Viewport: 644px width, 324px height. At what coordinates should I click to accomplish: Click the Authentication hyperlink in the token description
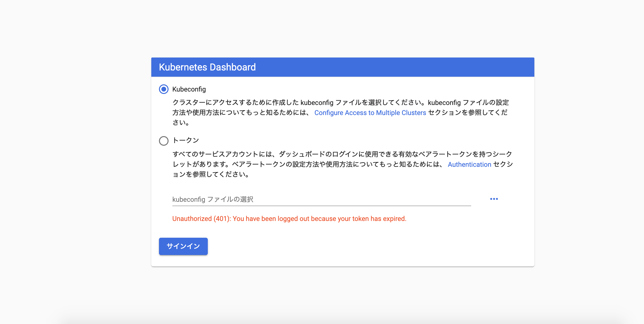469,164
